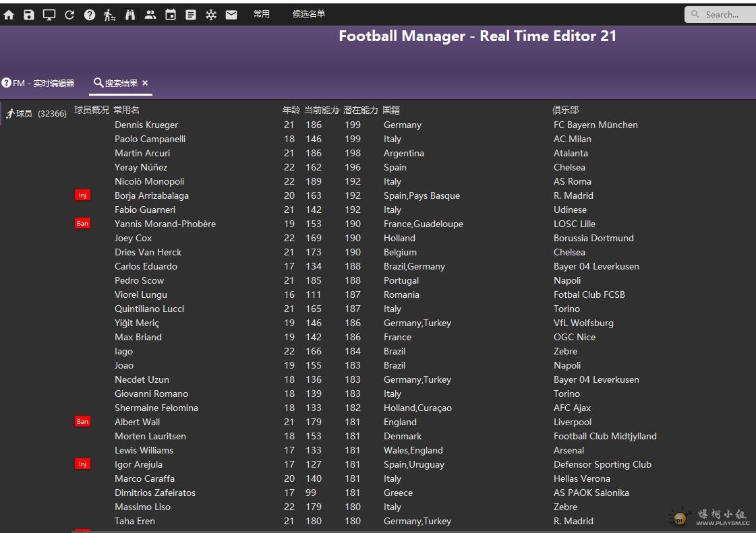Select player Yeray Núñez
This screenshot has width=756, height=533.
point(141,167)
